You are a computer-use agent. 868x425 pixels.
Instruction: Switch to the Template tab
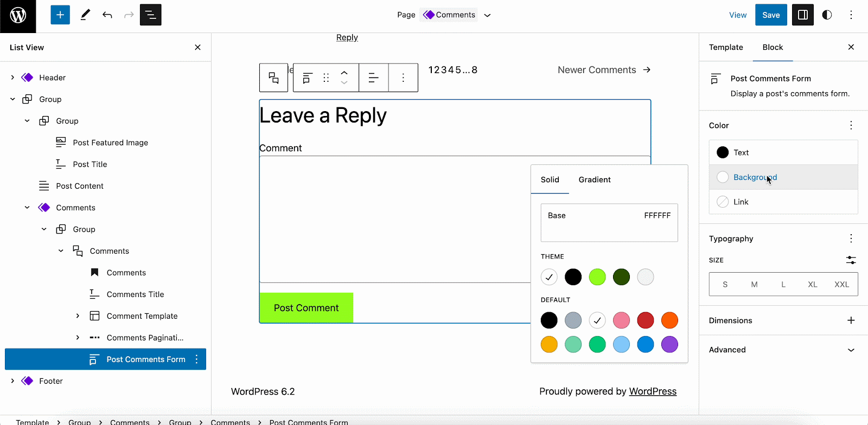tap(726, 48)
